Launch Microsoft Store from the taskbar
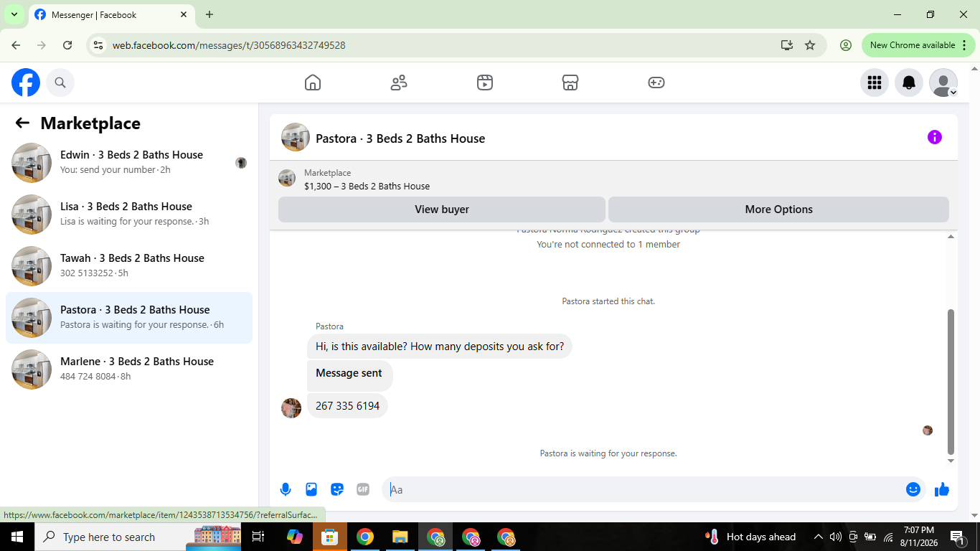 tap(330, 537)
